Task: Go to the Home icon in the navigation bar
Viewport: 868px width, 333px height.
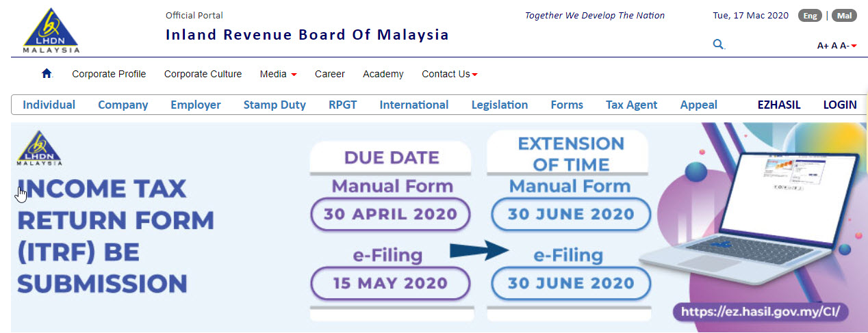Action: (47, 73)
